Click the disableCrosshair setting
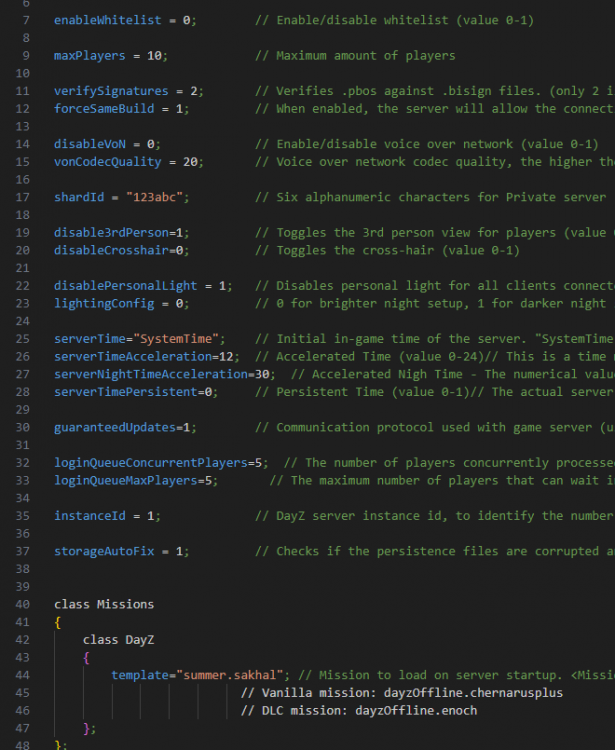 (x=111, y=250)
